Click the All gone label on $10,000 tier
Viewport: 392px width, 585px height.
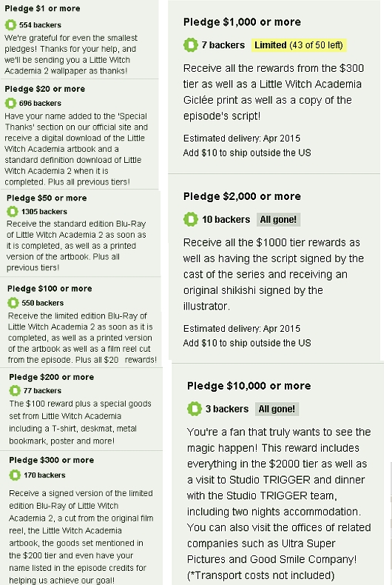pos(277,409)
